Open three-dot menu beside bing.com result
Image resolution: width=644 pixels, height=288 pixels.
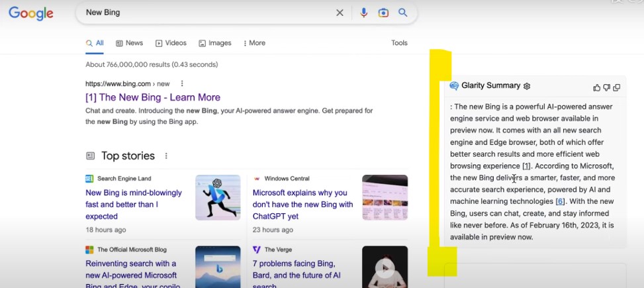(182, 83)
